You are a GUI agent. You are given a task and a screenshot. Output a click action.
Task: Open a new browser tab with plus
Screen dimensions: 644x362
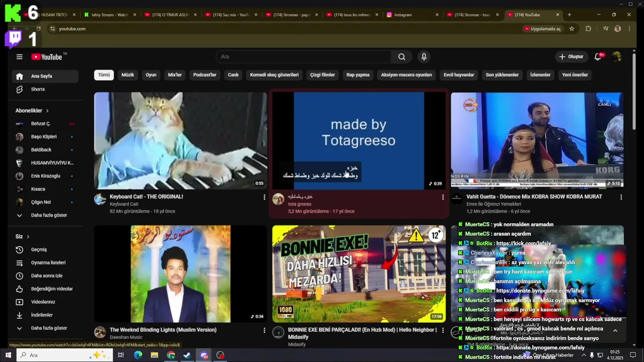(x=569, y=15)
